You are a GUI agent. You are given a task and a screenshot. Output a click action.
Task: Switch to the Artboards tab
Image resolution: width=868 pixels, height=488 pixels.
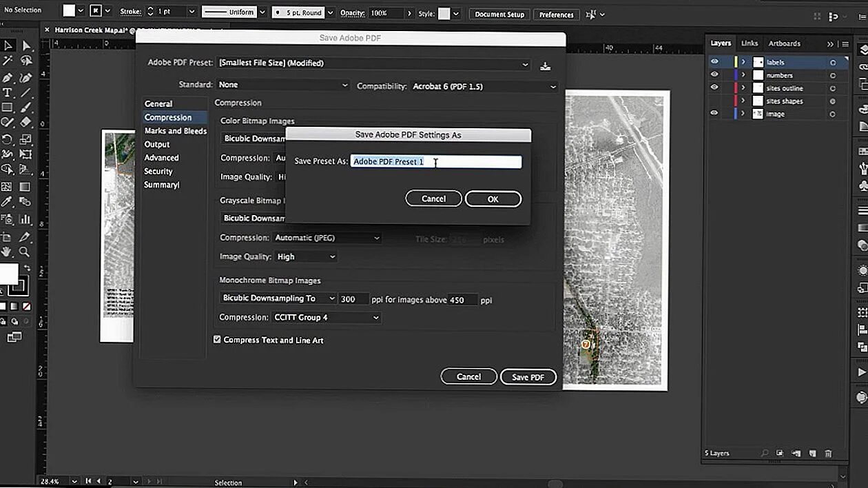click(x=785, y=43)
